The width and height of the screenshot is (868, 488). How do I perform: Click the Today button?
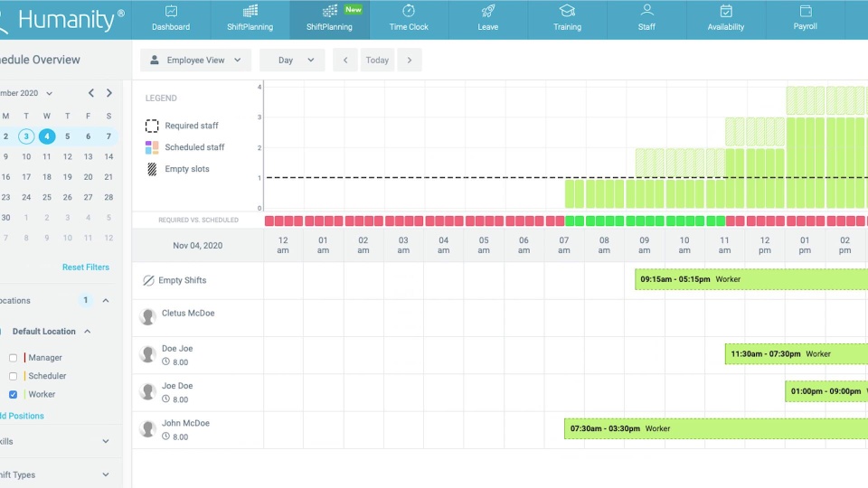[x=377, y=61]
